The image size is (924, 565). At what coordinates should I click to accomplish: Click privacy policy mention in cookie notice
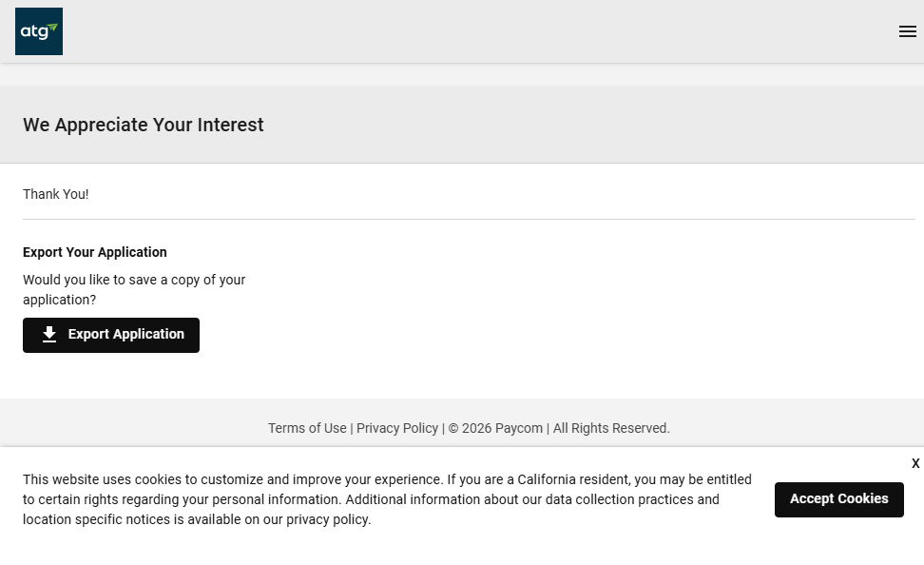tap(327, 519)
